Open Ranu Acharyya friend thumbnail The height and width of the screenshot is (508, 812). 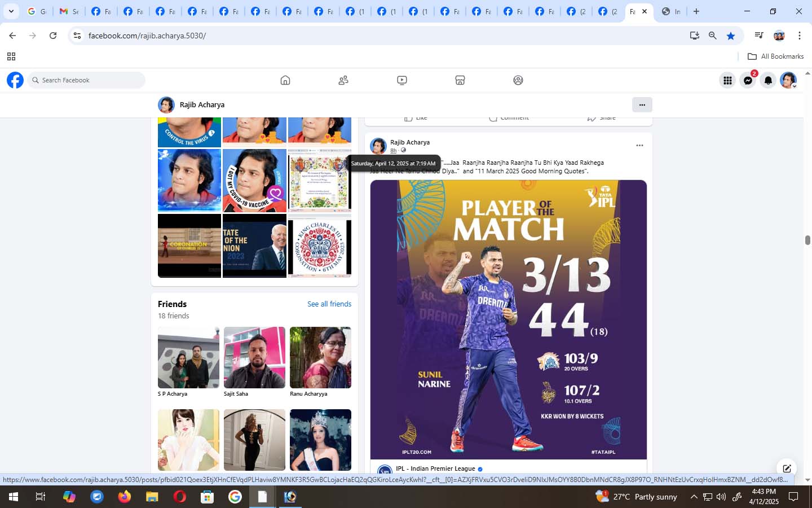(320, 357)
